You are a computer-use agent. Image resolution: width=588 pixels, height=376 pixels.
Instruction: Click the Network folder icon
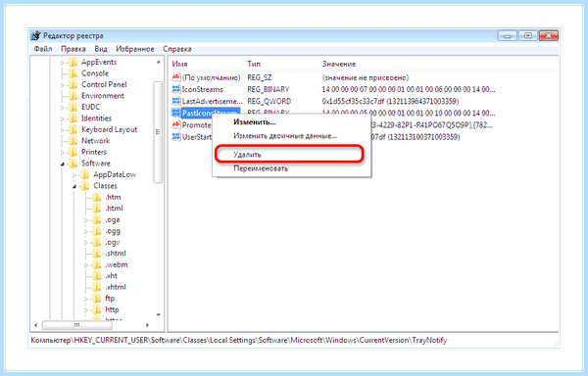(73, 141)
